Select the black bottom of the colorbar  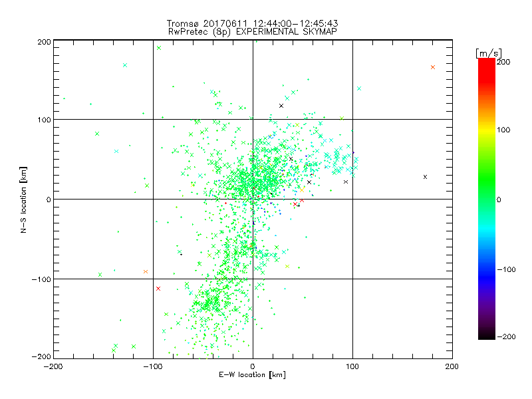coord(487,336)
